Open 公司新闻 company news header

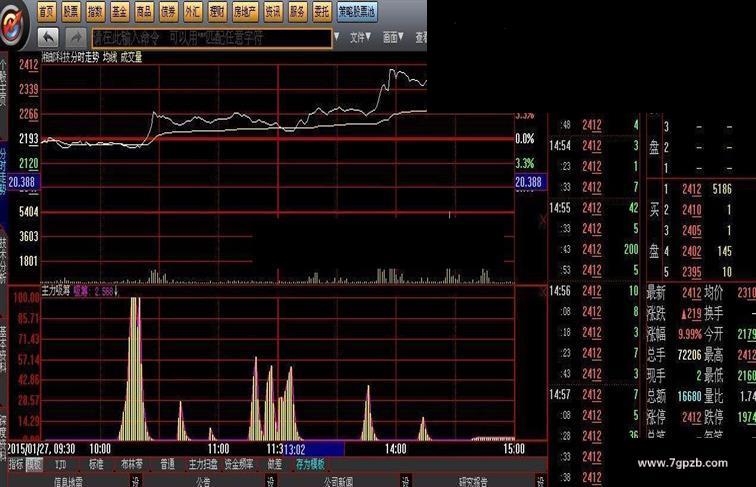(x=338, y=481)
